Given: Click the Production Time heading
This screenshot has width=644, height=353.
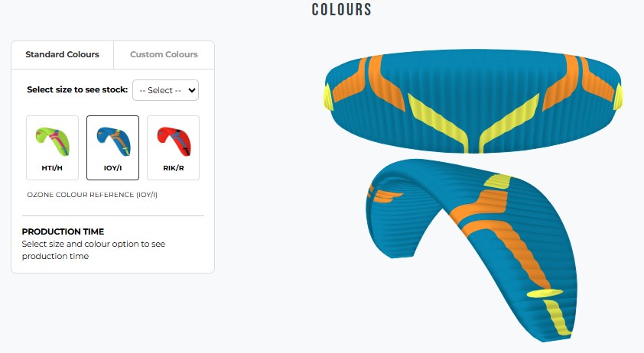Looking at the screenshot, I should 63,232.
